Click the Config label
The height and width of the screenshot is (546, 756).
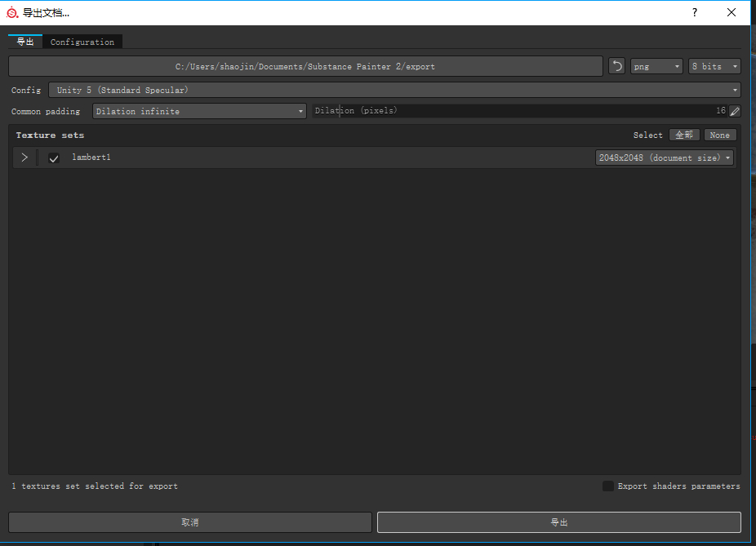26,90
